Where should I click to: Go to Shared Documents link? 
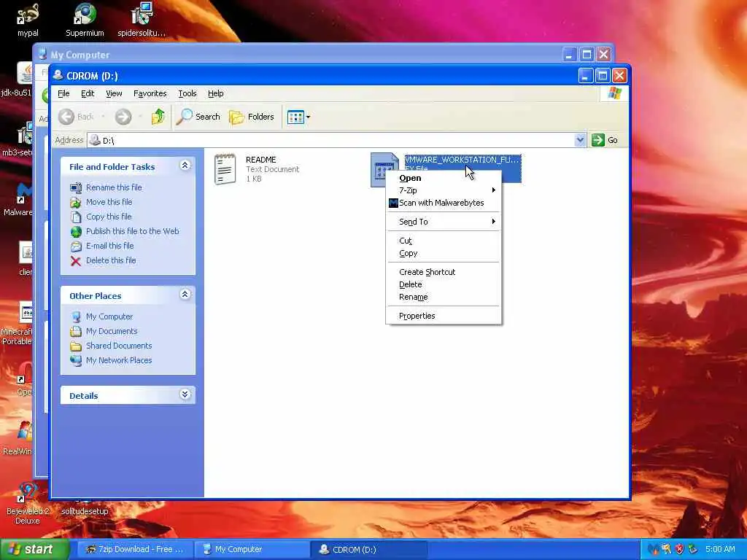(119, 346)
